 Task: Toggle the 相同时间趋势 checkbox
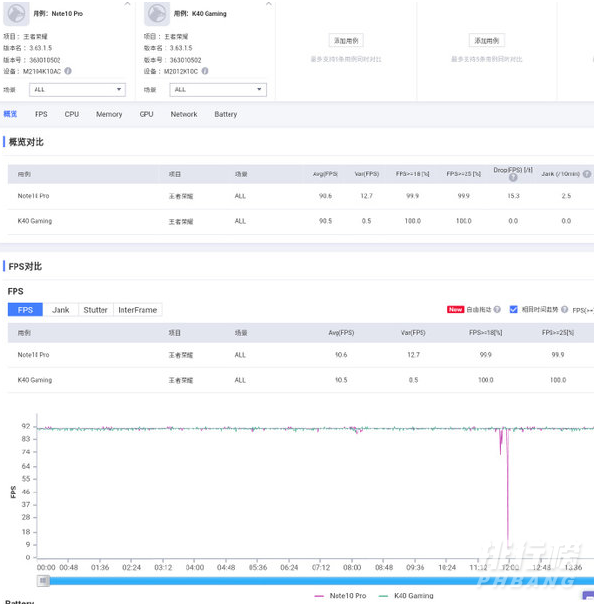point(513,309)
